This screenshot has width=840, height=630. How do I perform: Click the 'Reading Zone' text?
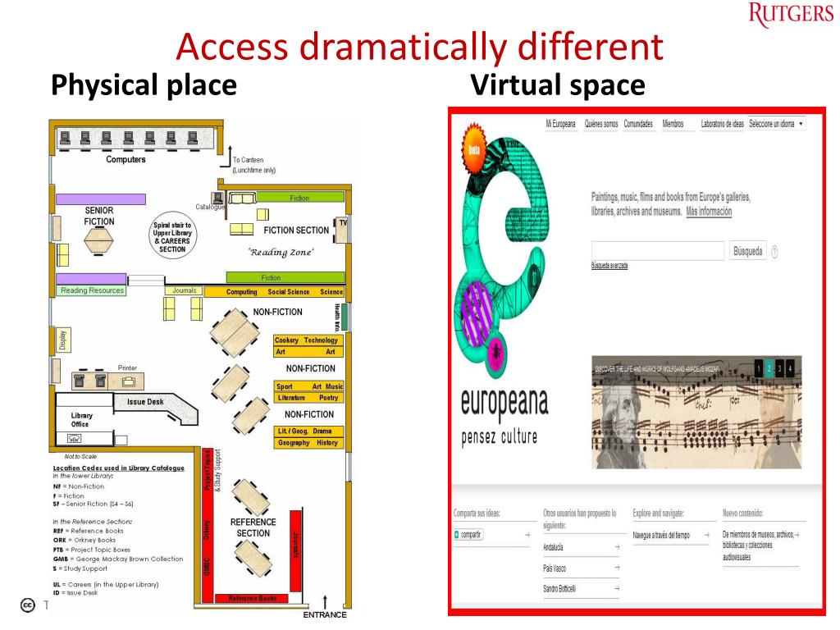[x=281, y=253]
